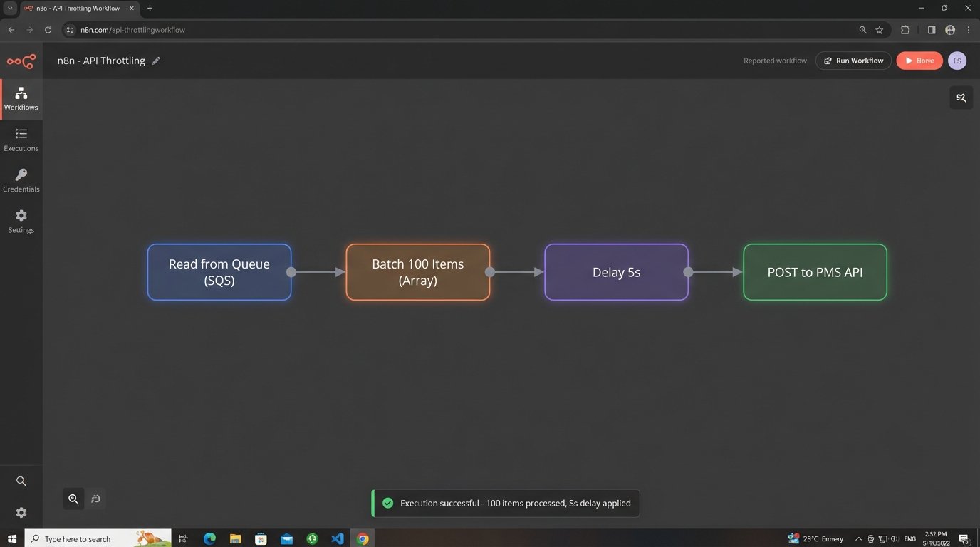Toggle the bookmark star in address bar
Screen dimensions: 980x547
pos(878,30)
